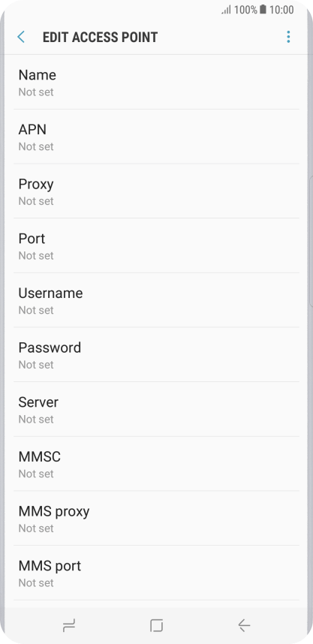The image size is (313, 644).
Task: Edit the Name field
Action: coord(156,82)
